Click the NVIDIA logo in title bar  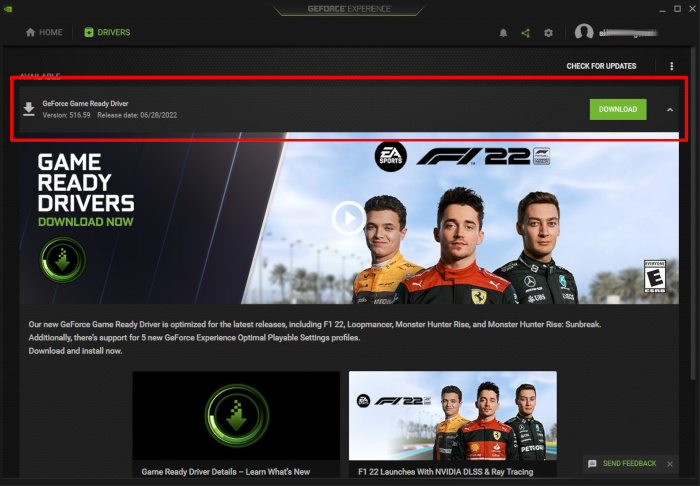pyautogui.click(x=8, y=9)
